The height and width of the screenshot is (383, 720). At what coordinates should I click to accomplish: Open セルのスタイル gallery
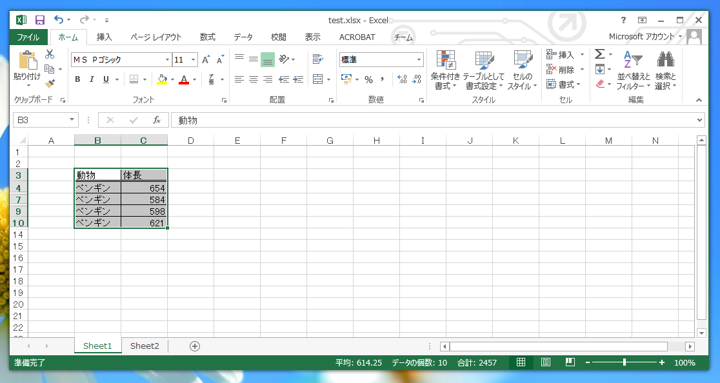[x=522, y=70]
